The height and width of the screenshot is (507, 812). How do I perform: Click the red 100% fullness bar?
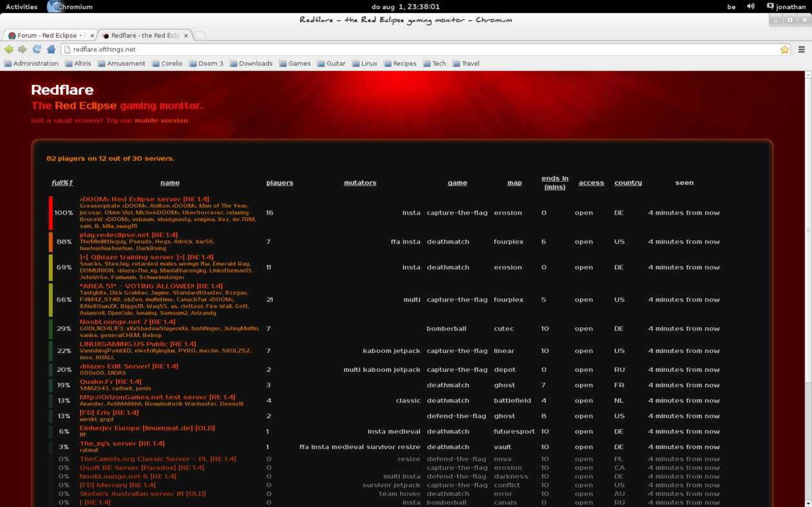pyautogui.click(x=51, y=213)
